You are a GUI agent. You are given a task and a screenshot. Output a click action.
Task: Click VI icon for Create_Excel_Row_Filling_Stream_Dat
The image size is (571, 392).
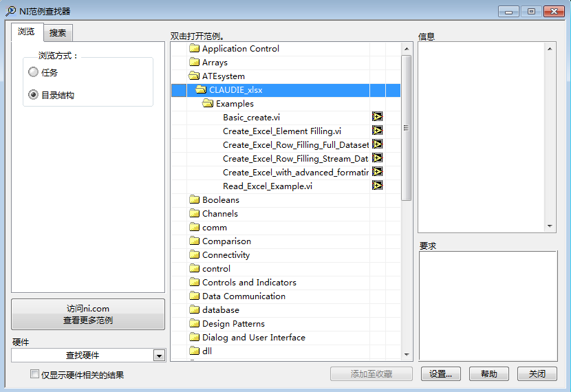coord(377,158)
